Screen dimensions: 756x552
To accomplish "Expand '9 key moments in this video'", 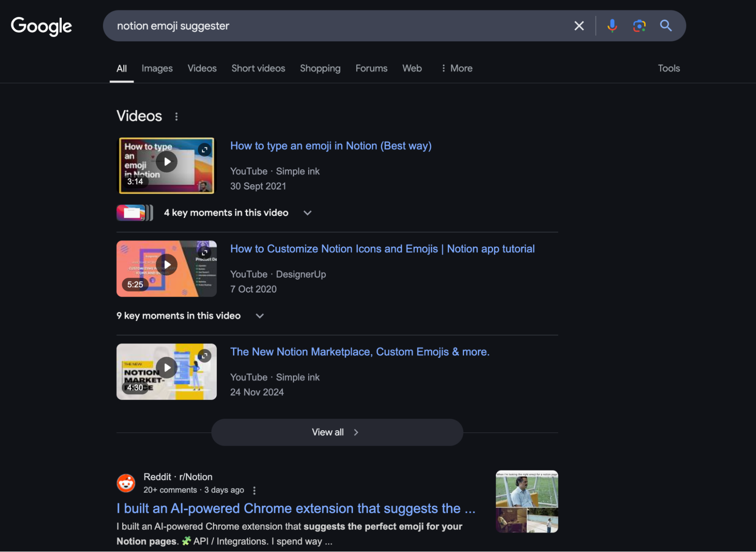I will (190, 316).
